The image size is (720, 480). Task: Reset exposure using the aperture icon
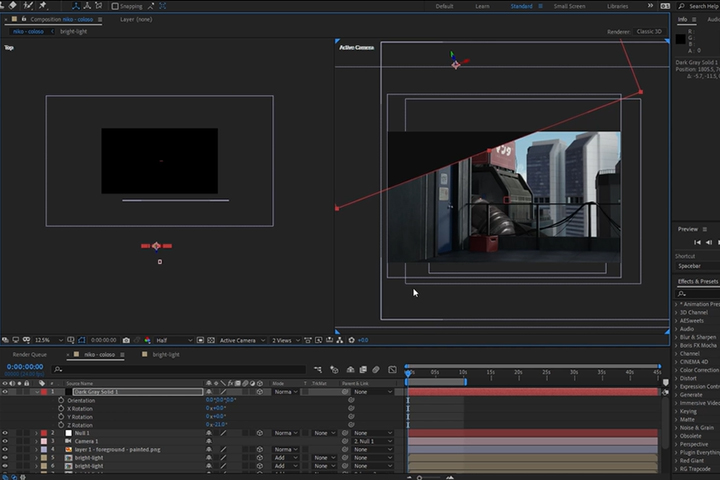[351, 340]
